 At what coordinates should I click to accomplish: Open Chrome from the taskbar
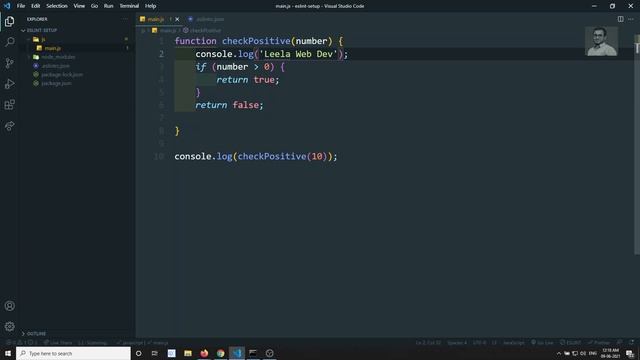(220, 353)
